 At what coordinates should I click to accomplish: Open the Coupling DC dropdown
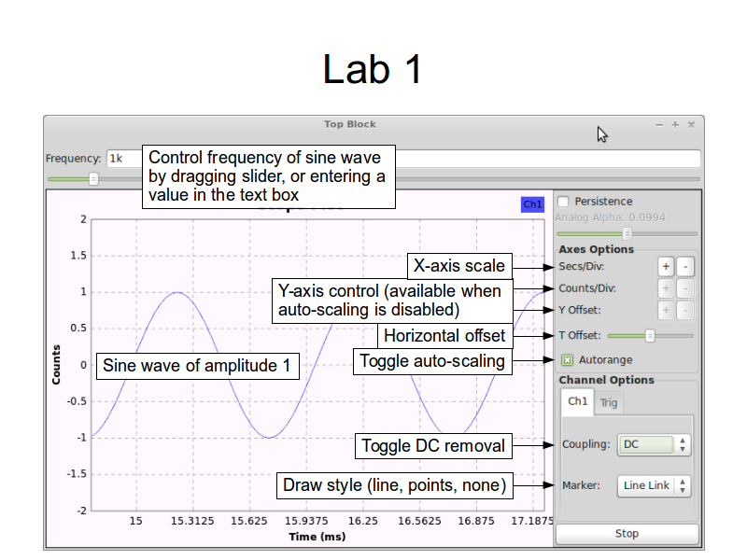point(655,444)
